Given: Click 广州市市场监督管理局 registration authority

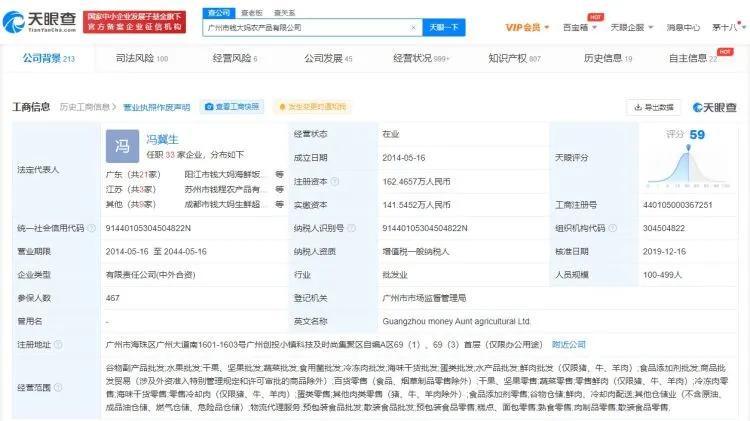Looking at the screenshot, I should 424,298.
